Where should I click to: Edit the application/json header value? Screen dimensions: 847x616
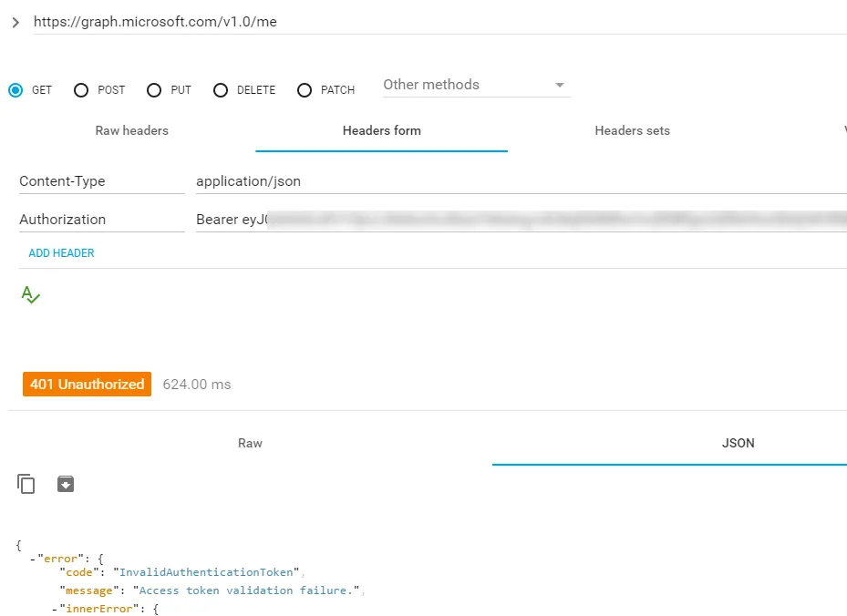[522, 181]
